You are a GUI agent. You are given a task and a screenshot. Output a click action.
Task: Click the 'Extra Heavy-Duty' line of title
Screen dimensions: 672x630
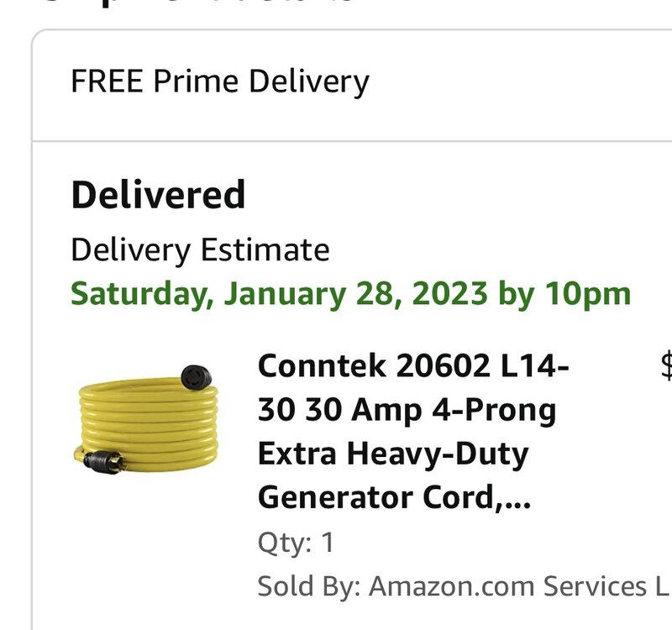point(392,454)
